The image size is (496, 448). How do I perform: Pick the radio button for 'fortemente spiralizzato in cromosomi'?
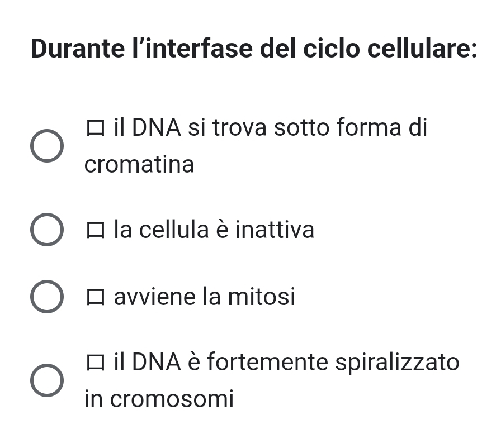click(46, 381)
